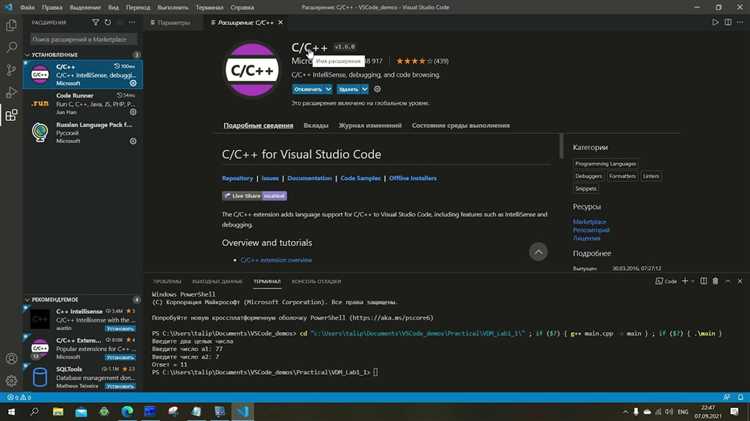Select the Programming Languages category tag
This screenshot has width=750, height=421.
tap(606, 164)
